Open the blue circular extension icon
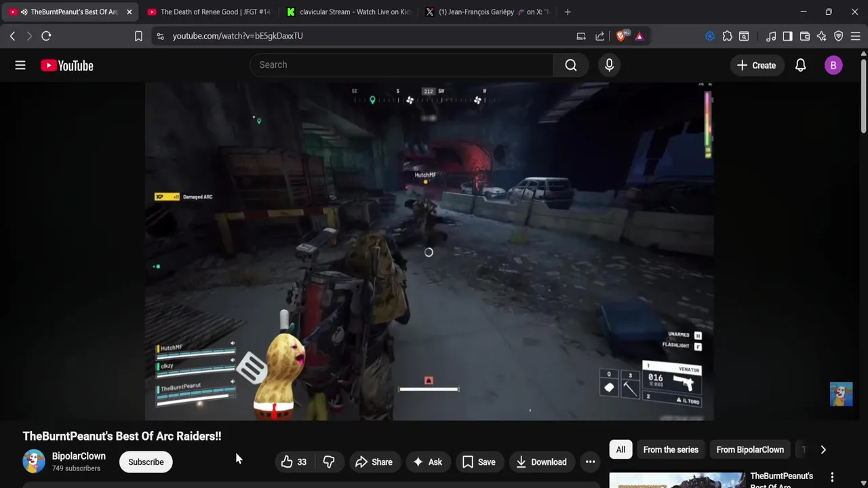 point(710,36)
